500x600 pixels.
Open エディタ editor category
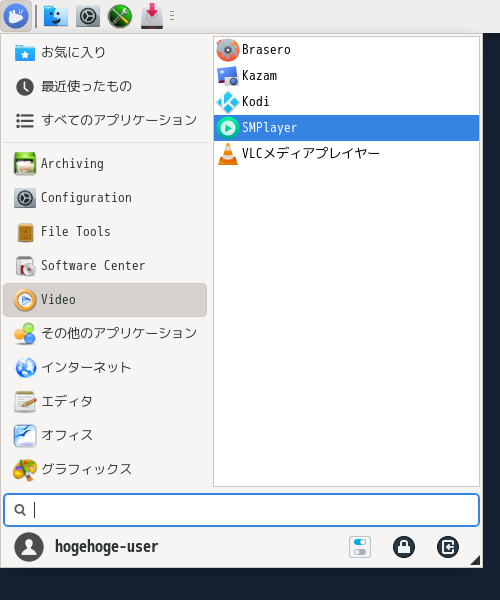point(105,402)
